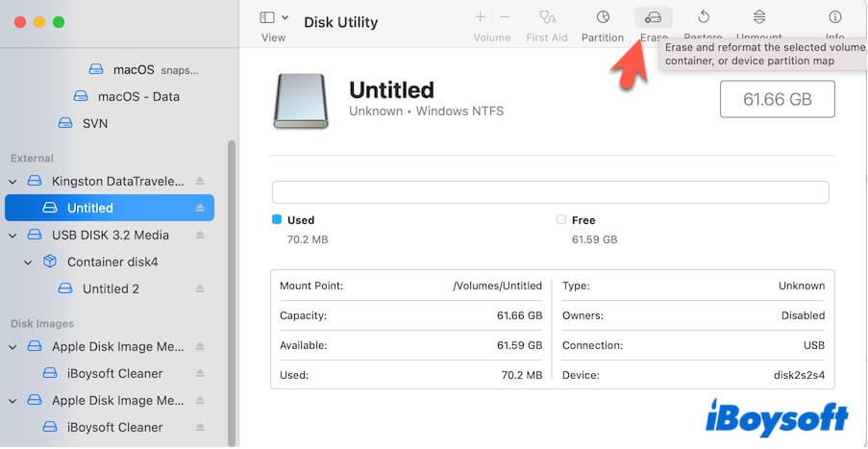
Task: Collapse the Container disk4 tree
Action: (x=28, y=262)
